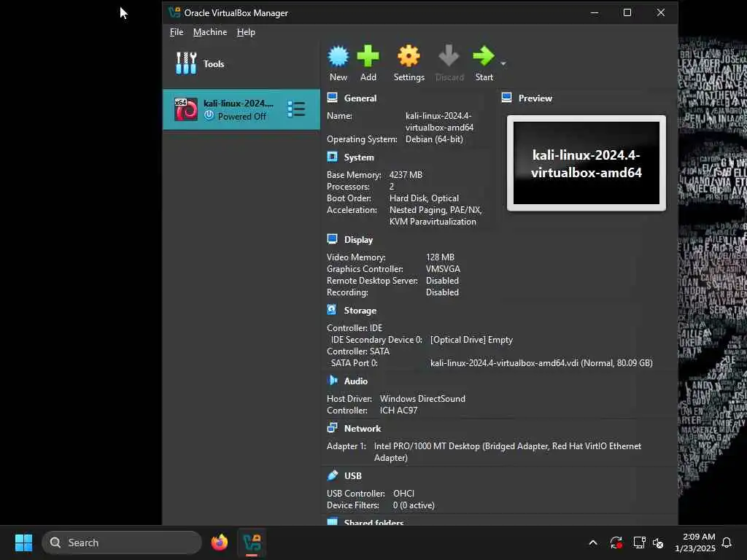
Task: Click the VirtualBox taskbar icon
Action: click(252, 542)
